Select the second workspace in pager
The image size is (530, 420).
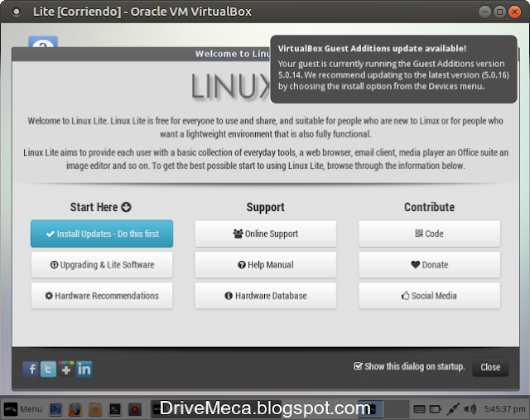(x=397, y=409)
